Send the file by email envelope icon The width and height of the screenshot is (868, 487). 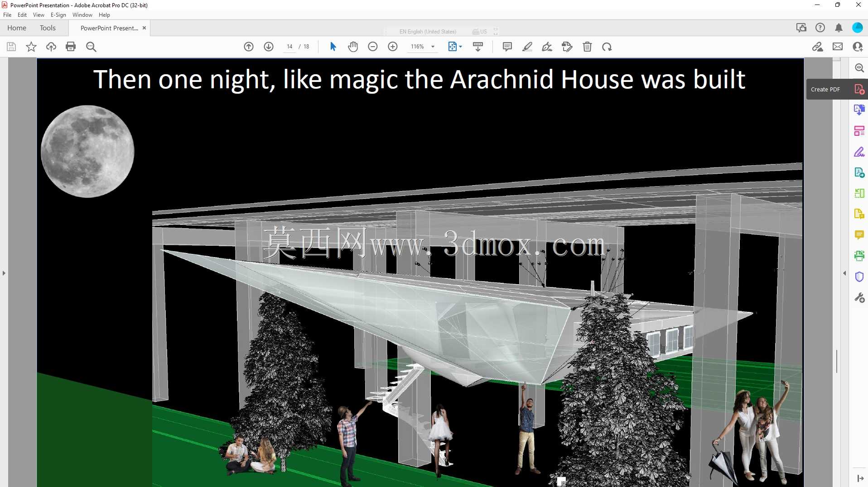[x=838, y=47]
